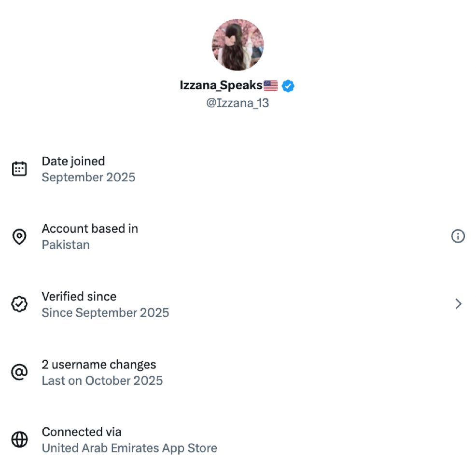Select the Date joined row label

click(x=73, y=161)
